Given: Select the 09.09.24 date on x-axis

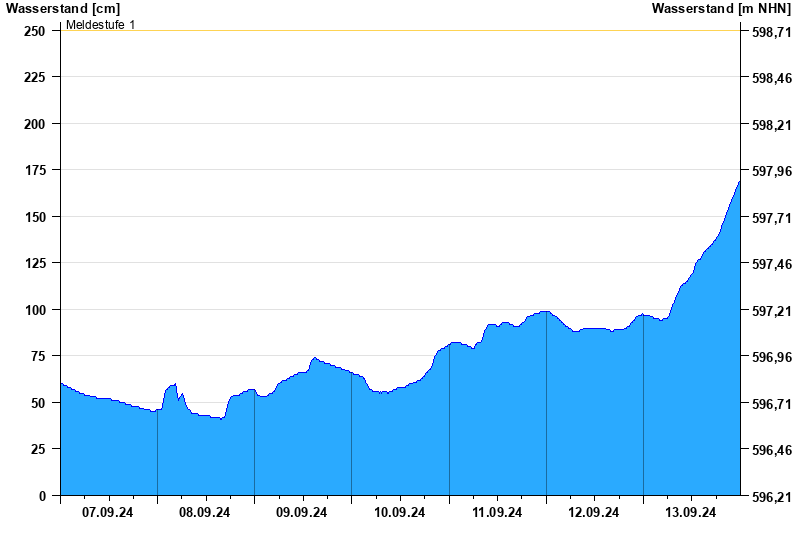Looking at the screenshot, I should click(302, 513).
